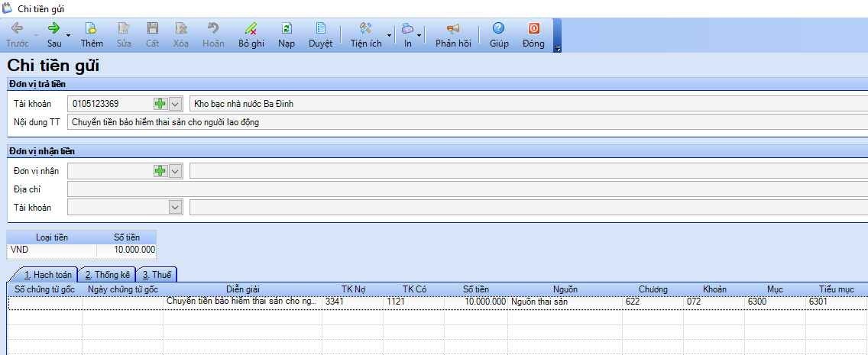Click the Mục column header
Viewport: 868px width, 355px height.
pos(775,289)
